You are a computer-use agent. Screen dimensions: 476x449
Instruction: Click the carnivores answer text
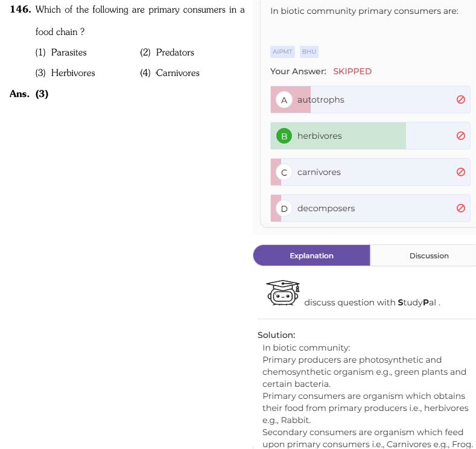(x=319, y=172)
